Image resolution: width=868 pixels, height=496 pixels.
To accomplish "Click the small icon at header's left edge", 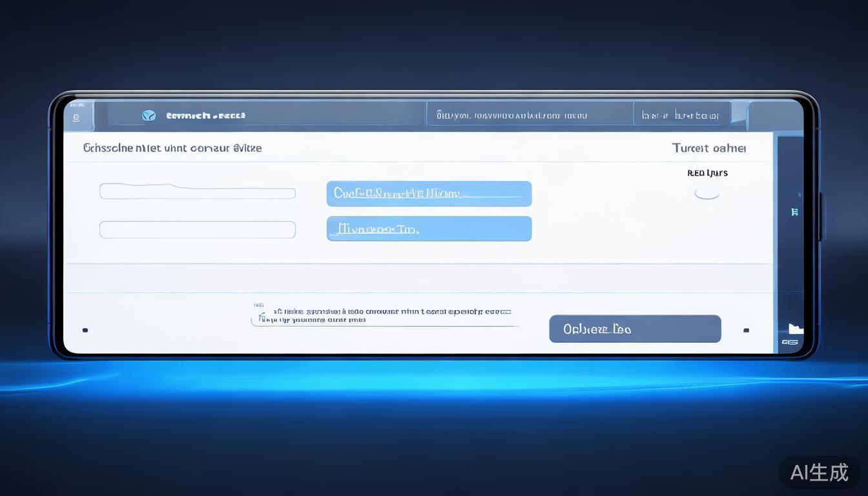I will click(76, 118).
